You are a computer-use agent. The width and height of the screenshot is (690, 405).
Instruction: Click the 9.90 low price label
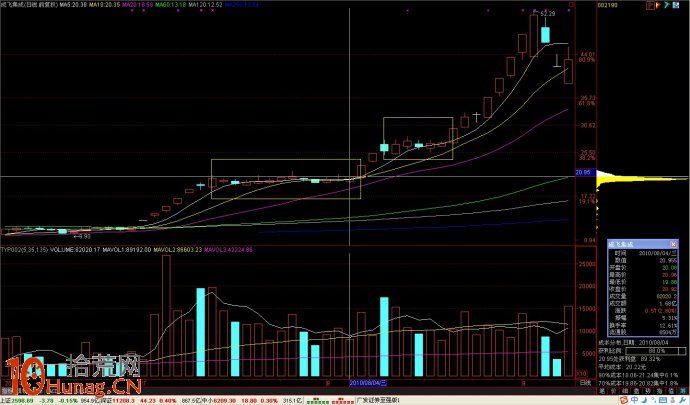(x=84, y=237)
